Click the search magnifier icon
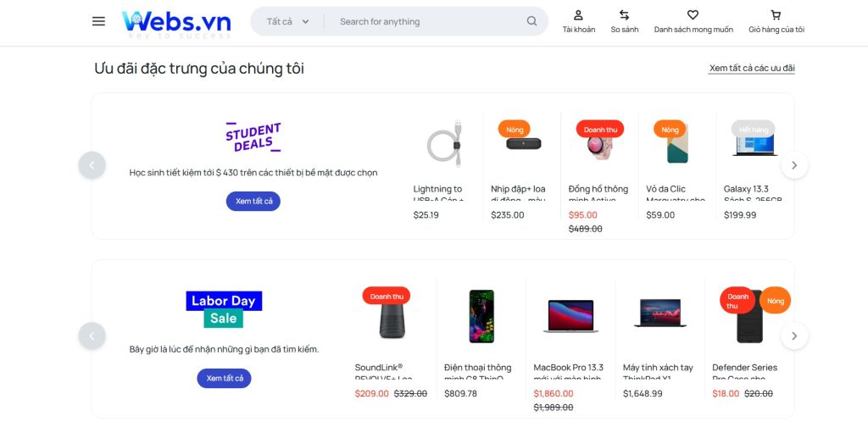The image size is (868, 444). pos(531,21)
